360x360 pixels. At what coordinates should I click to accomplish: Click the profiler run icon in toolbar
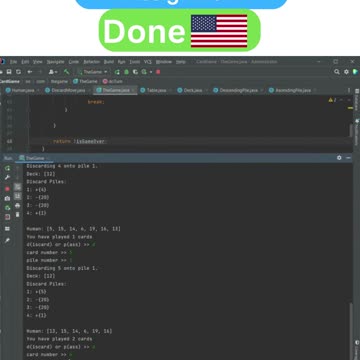click(x=144, y=72)
